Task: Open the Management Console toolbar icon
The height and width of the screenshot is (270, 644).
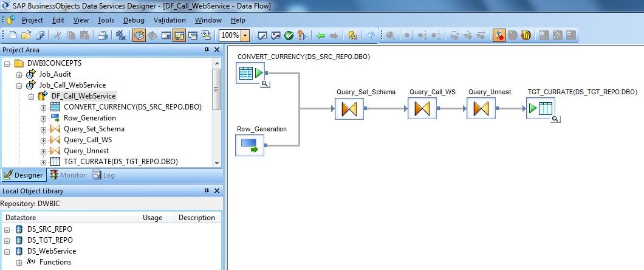Action: click(x=352, y=35)
